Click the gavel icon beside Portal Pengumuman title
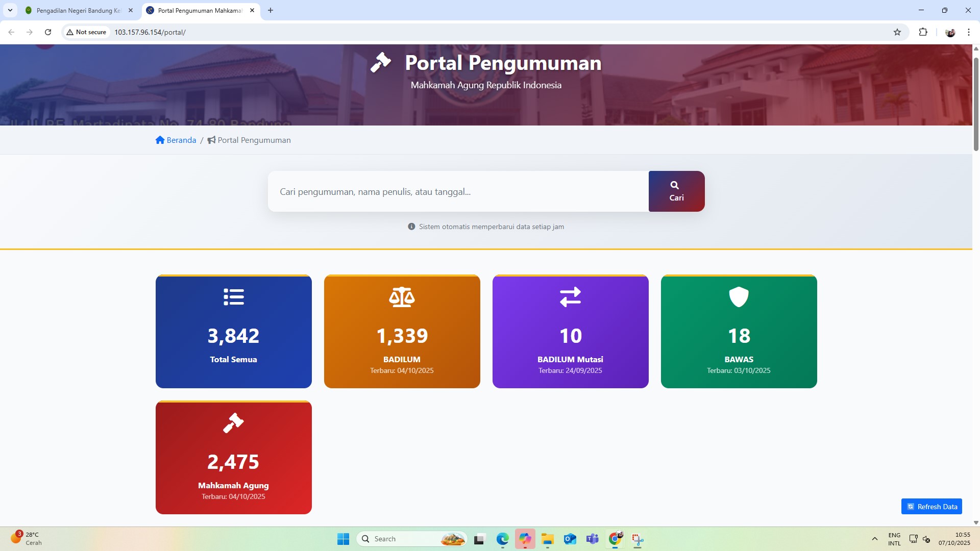980x551 pixels. pyautogui.click(x=381, y=63)
